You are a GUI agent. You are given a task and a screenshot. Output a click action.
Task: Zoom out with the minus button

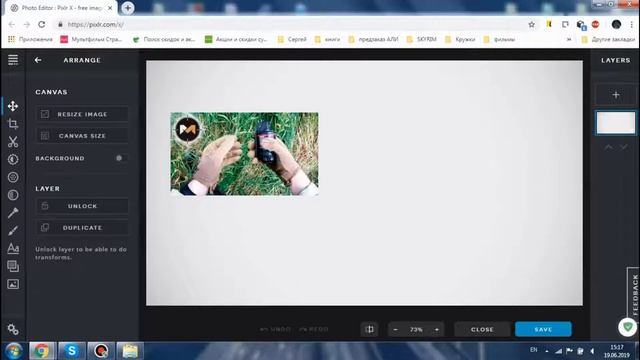(x=395, y=329)
